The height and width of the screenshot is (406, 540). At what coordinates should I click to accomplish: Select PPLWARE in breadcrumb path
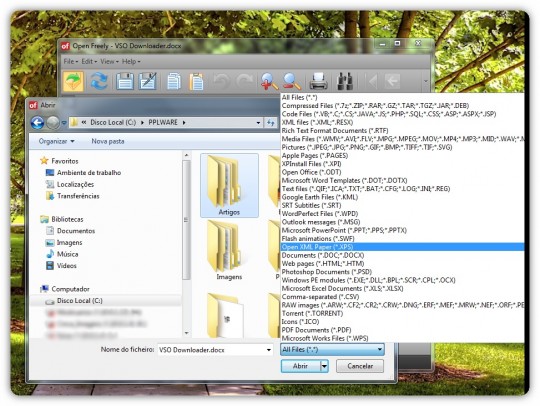[x=163, y=123]
